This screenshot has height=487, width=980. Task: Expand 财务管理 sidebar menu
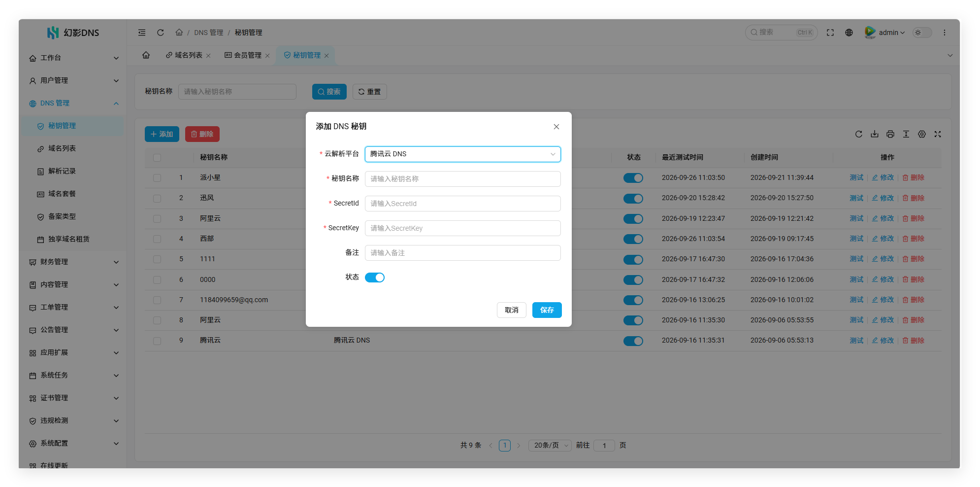73,262
